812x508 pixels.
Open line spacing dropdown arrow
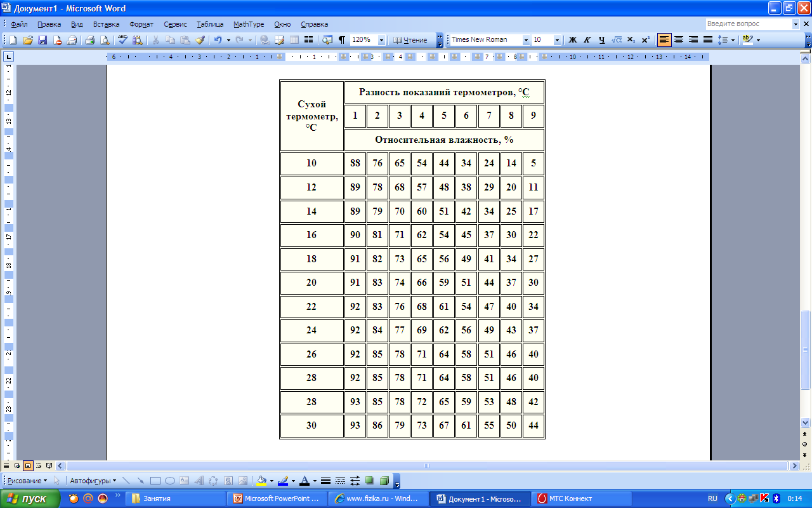pyautogui.click(x=733, y=40)
